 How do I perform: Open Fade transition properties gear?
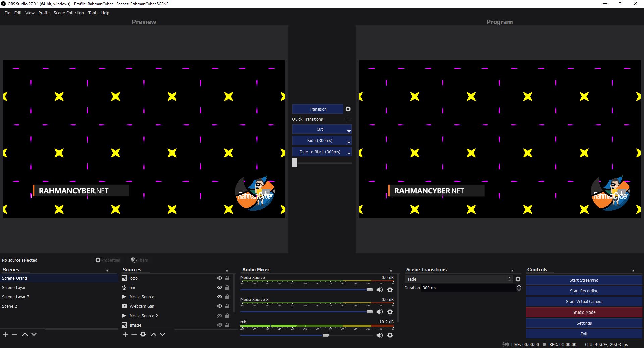[518, 279]
